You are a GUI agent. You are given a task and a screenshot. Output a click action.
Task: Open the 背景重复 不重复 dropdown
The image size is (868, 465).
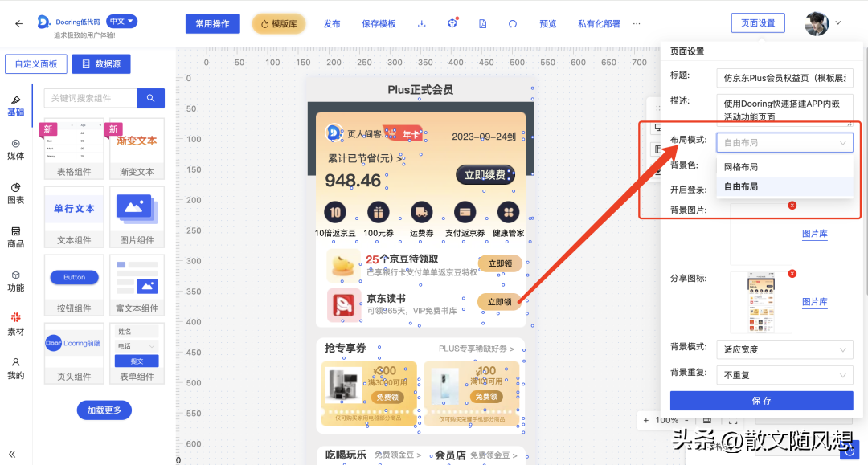coord(784,375)
